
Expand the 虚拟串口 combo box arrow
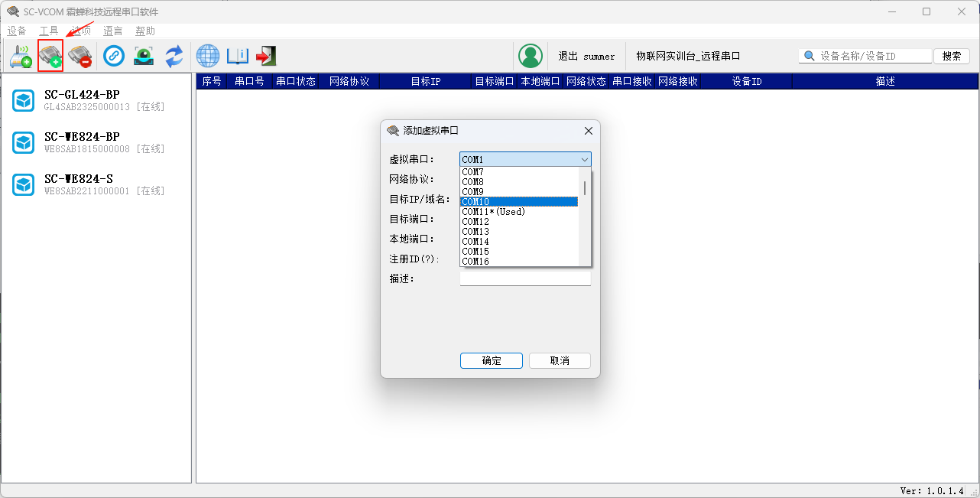(584, 160)
